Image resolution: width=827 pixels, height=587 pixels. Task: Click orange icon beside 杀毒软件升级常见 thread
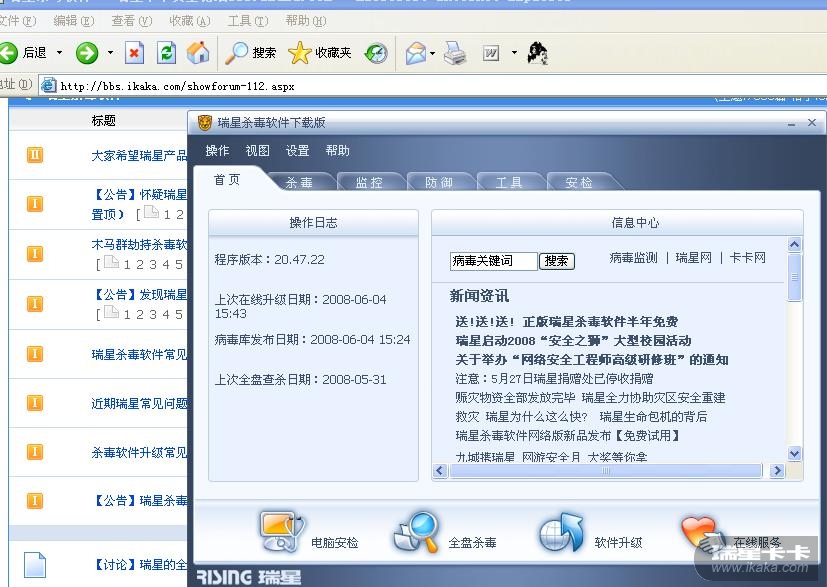click(x=35, y=452)
